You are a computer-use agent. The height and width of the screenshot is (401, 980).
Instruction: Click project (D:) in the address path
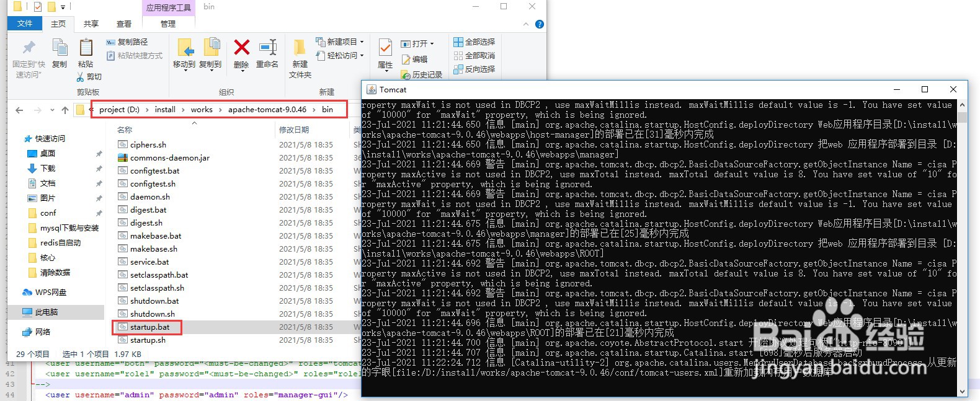(119, 110)
